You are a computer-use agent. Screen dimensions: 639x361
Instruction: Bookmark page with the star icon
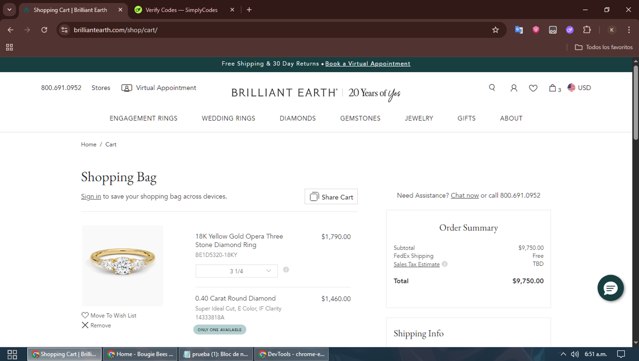click(495, 30)
